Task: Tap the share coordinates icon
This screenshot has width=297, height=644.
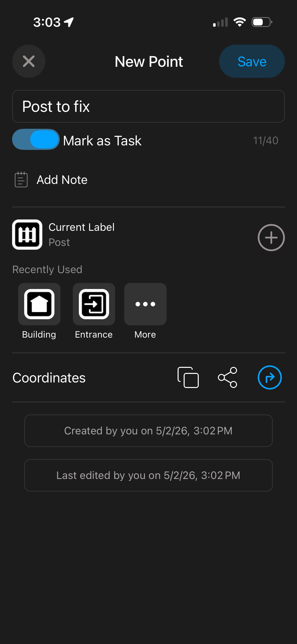Action: (227, 377)
